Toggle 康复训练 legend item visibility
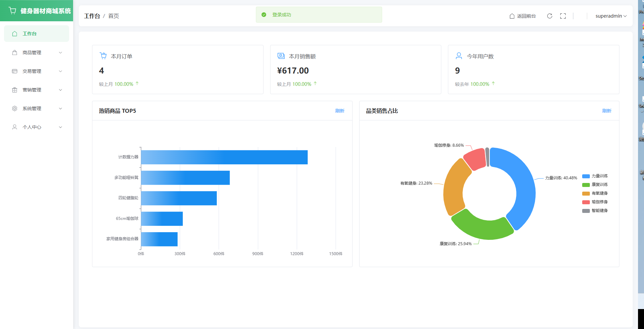Viewport: 644px width, 329px height. click(x=595, y=185)
